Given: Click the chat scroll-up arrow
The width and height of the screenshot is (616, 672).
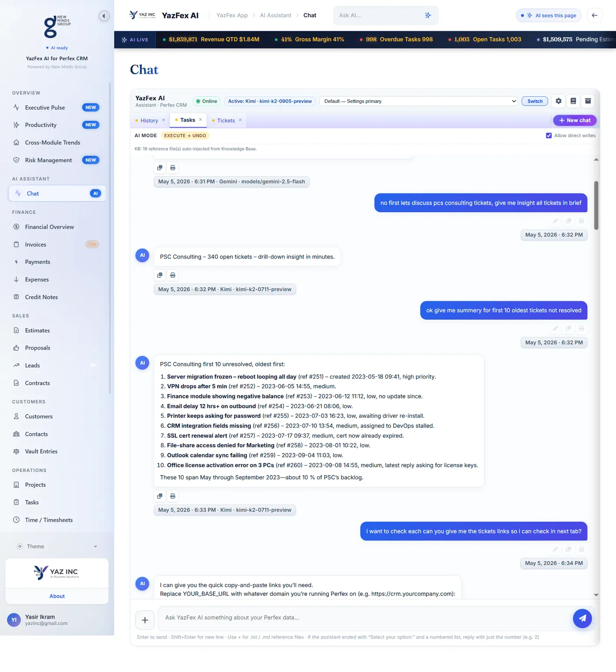Looking at the screenshot, I should point(596,160).
